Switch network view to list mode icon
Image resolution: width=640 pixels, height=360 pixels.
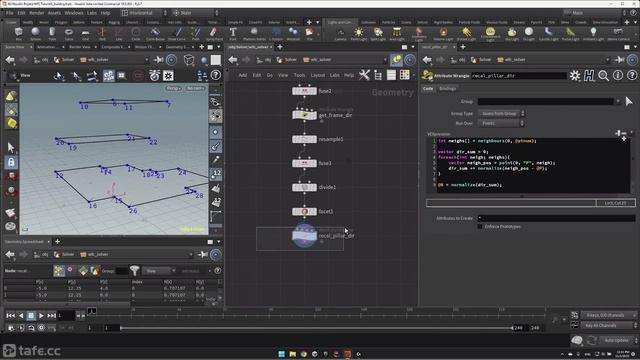click(x=391, y=75)
